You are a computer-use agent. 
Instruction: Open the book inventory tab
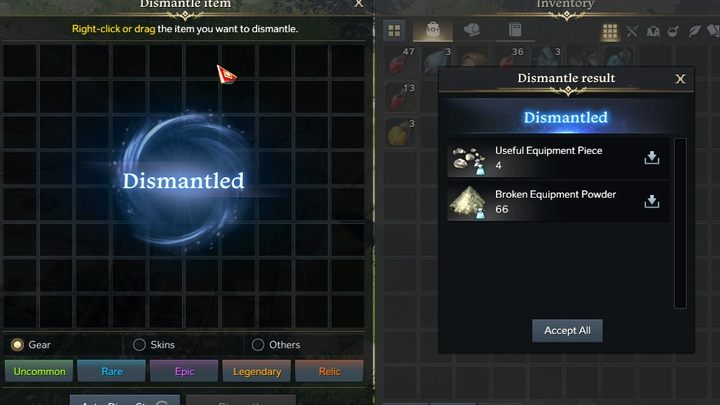515,30
